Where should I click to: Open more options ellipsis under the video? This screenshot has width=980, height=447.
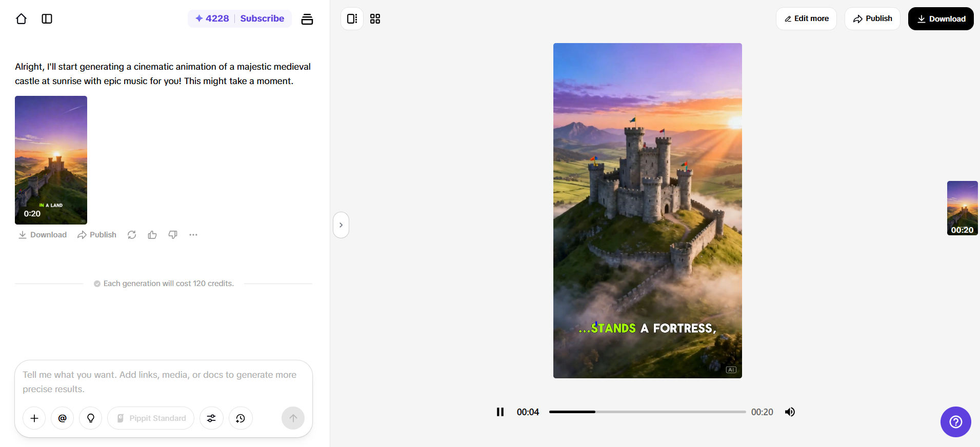coord(193,235)
